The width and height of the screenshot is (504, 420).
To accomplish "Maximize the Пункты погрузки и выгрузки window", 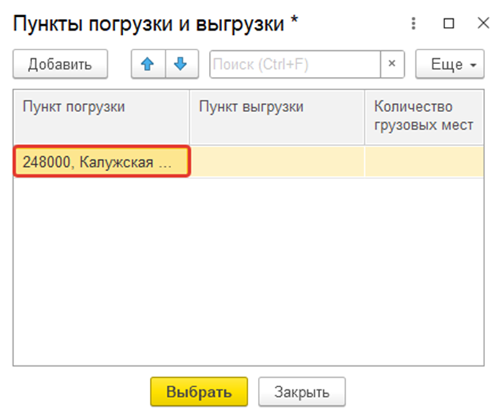I will pyautogui.click(x=449, y=23).
